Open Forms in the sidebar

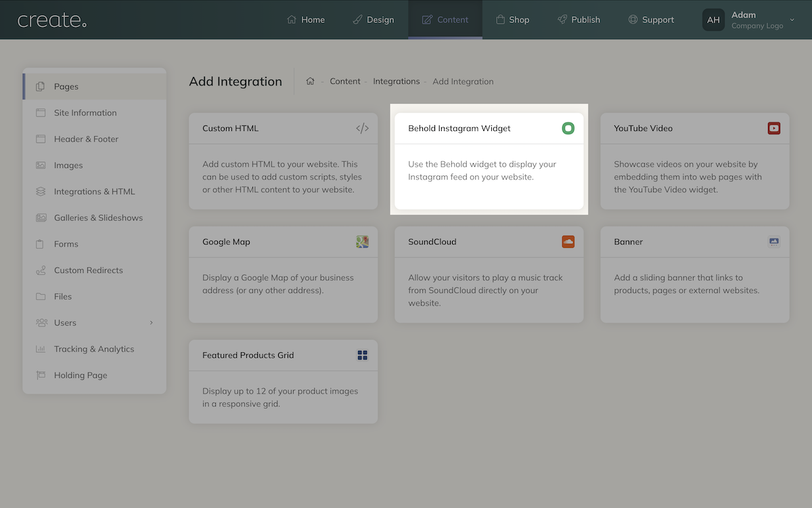tap(95, 244)
